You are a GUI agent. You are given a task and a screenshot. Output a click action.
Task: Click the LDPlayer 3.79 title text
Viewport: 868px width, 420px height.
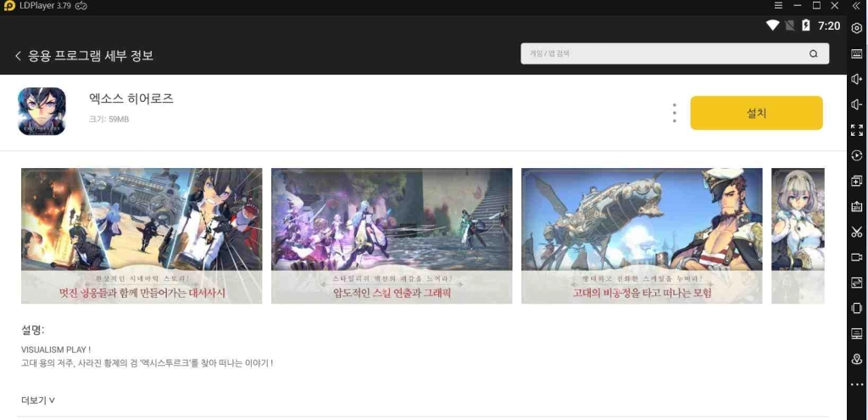click(x=45, y=6)
